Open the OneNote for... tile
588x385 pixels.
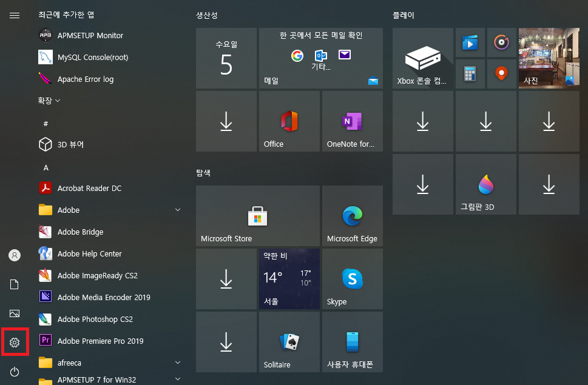(352, 121)
